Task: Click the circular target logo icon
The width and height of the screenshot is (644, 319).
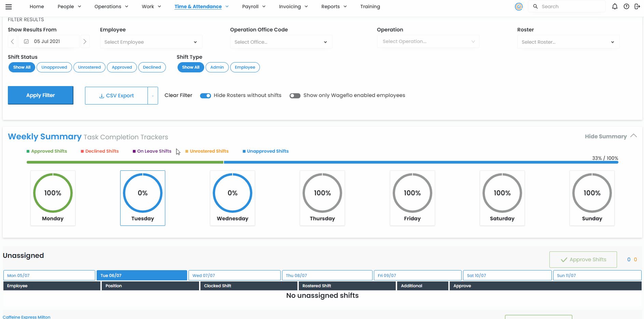Action: tap(519, 6)
